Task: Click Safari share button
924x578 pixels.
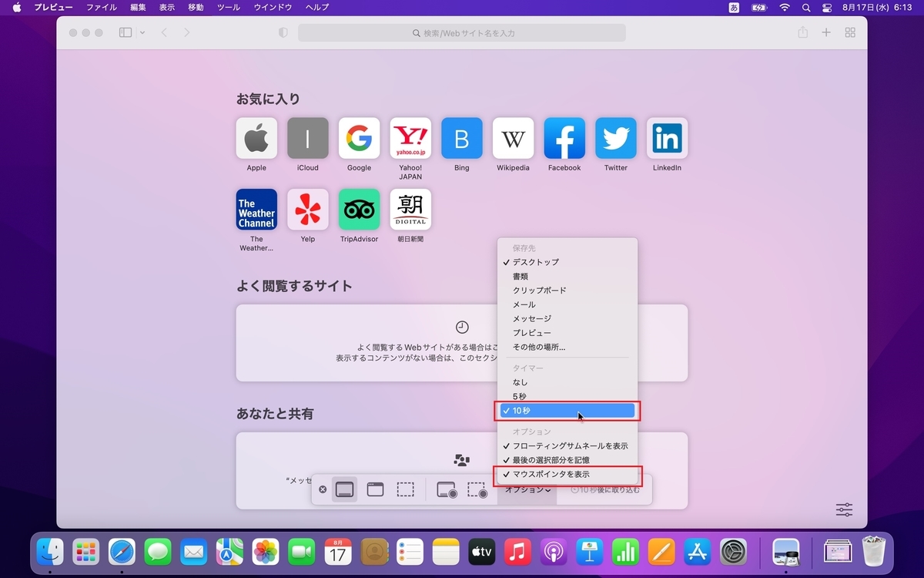Action: [x=803, y=32]
